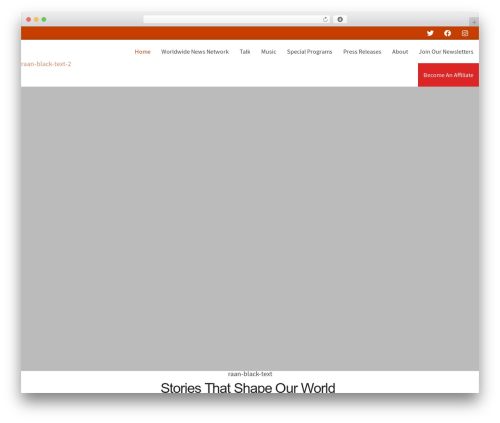Select Talk in the navigation
The height and width of the screenshot is (423, 500).
[245, 52]
